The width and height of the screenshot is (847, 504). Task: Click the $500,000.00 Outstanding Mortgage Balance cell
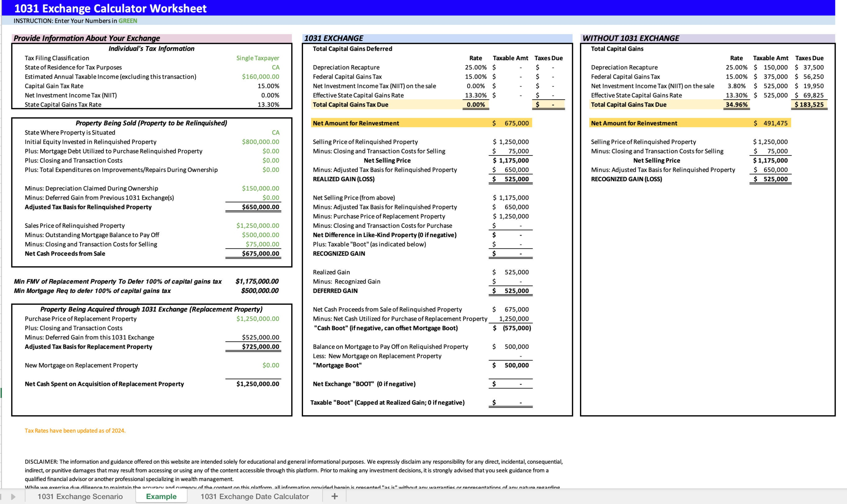tap(260, 235)
